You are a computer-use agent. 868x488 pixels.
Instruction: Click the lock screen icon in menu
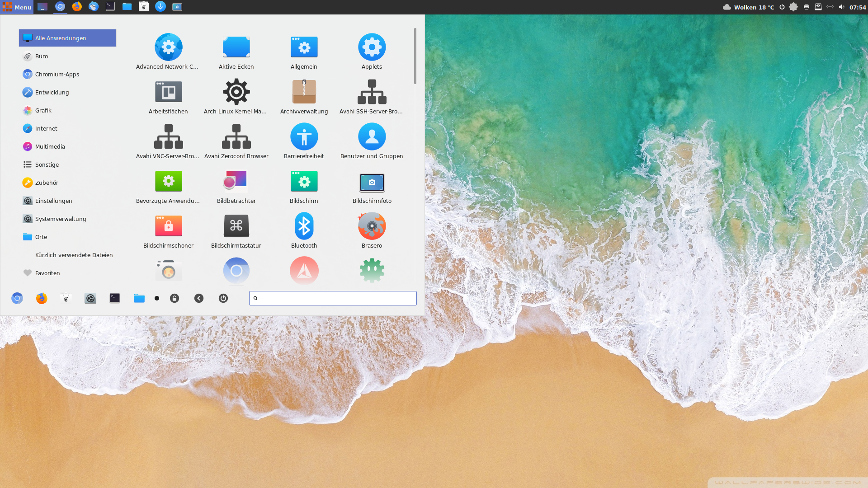click(175, 298)
